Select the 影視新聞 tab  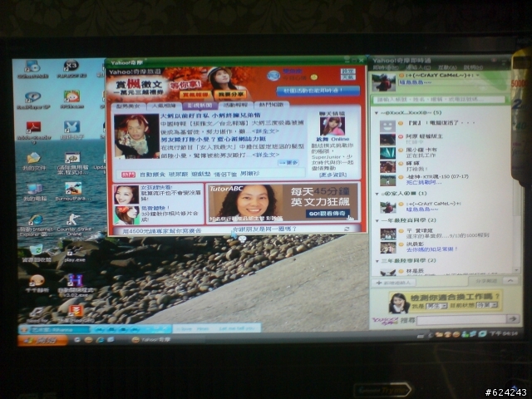click(x=199, y=106)
